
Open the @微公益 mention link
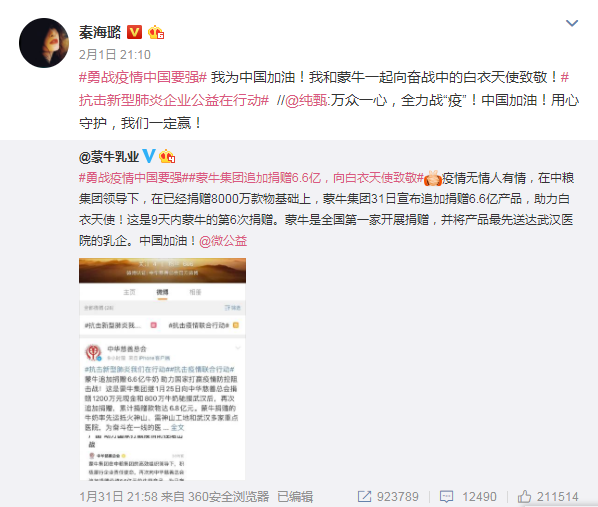[x=223, y=241]
